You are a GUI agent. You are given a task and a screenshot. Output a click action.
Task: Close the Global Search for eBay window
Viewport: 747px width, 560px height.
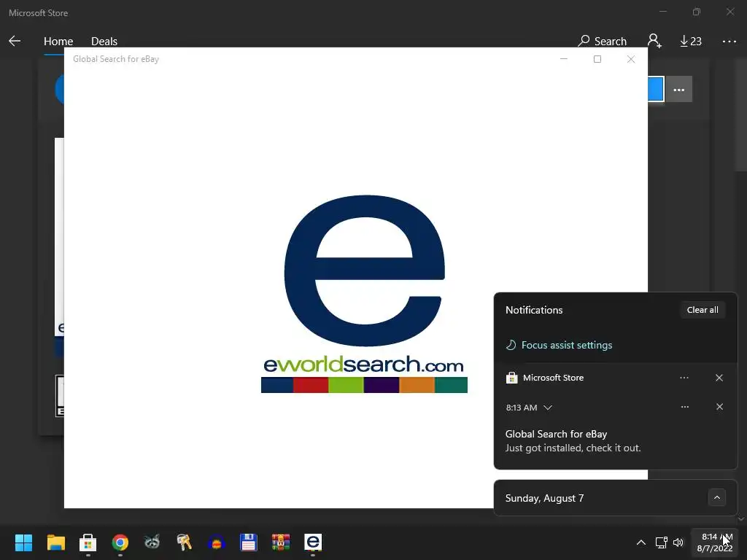click(631, 59)
